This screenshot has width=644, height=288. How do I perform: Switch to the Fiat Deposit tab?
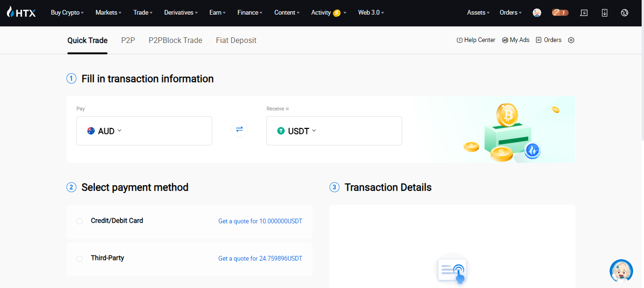(x=236, y=41)
